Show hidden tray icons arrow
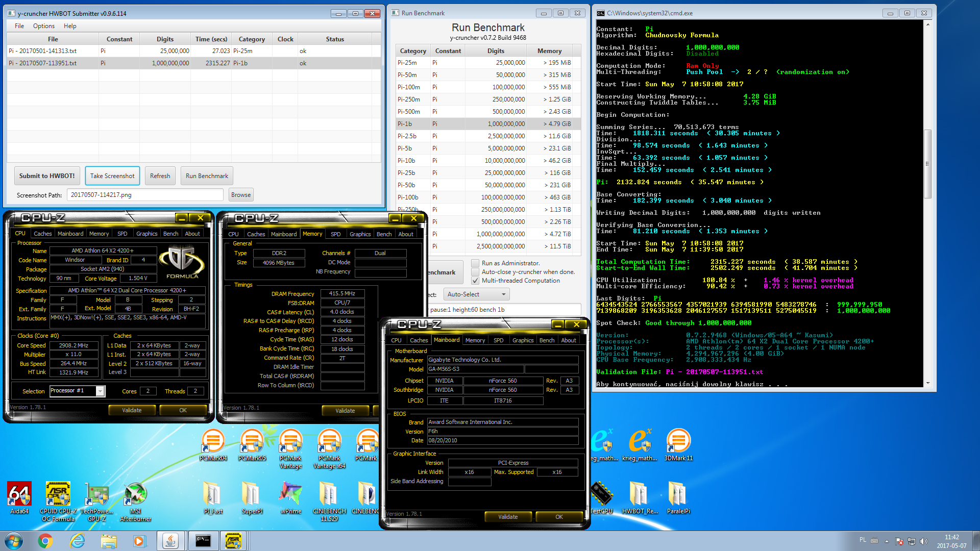980x551 pixels. click(x=887, y=541)
